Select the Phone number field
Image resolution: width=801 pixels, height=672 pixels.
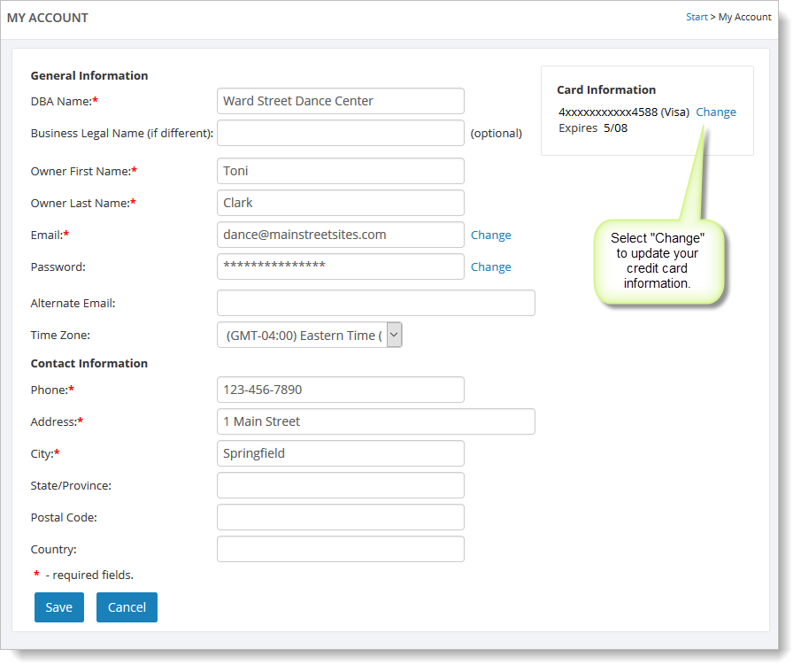click(340, 390)
